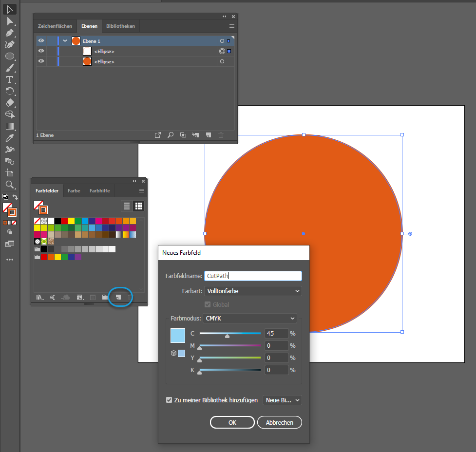The image size is (476, 452).
Task: Select the Selection tool (black arrow)
Action: pyautogui.click(x=10, y=10)
